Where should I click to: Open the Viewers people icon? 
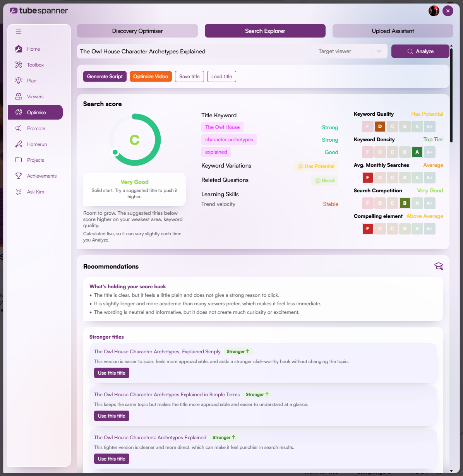[x=19, y=96]
